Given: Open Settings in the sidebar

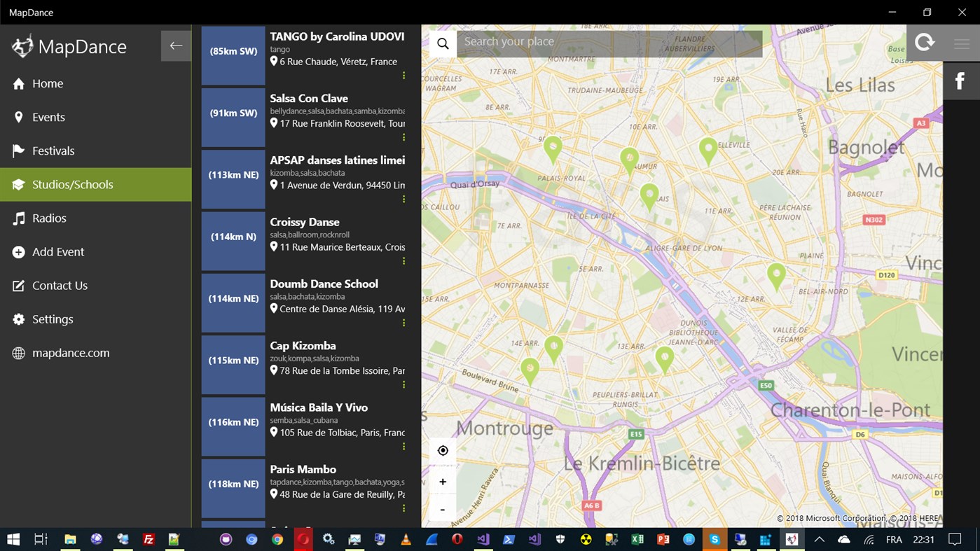Looking at the screenshot, I should 96,319.
